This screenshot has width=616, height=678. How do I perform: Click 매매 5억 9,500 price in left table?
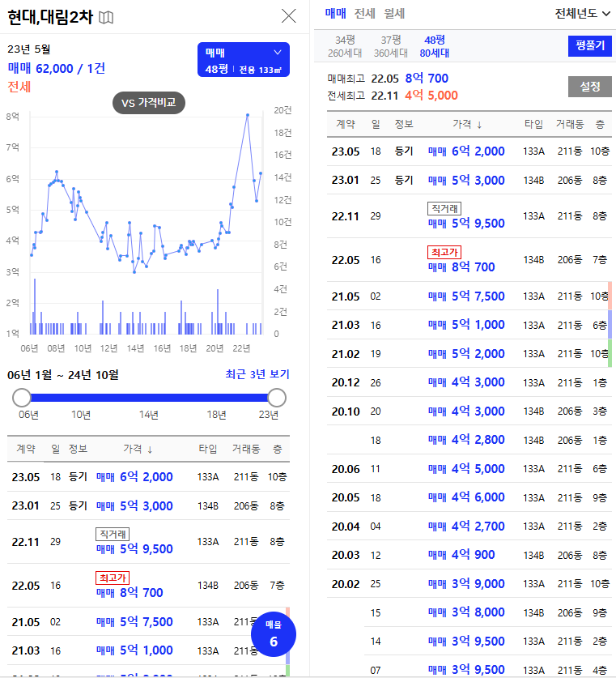pyautogui.click(x=134, y=548)
